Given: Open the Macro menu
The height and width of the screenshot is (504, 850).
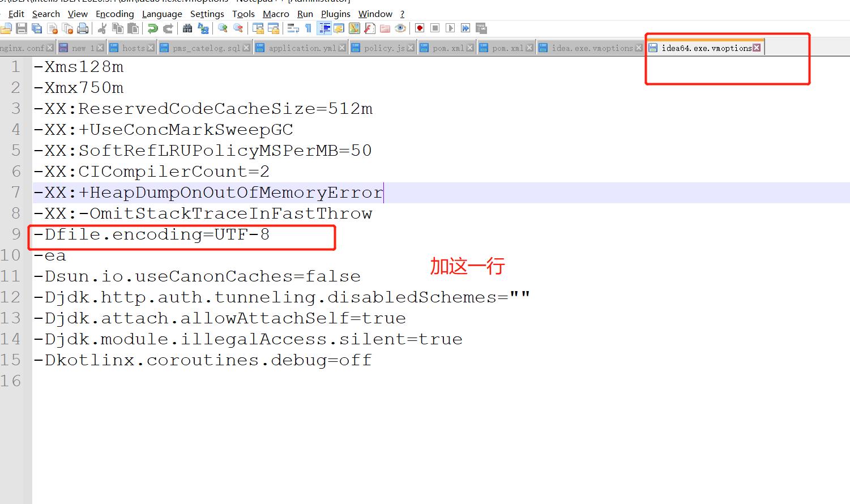Looking at the screenshot, I should point(276,14).
